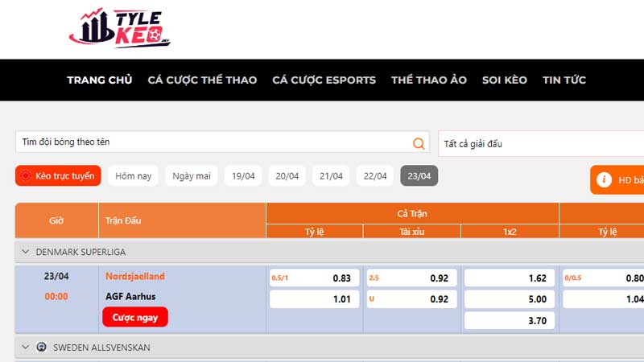Select the 21/04 date tab

pyautogui.click(x=331, y=176)
